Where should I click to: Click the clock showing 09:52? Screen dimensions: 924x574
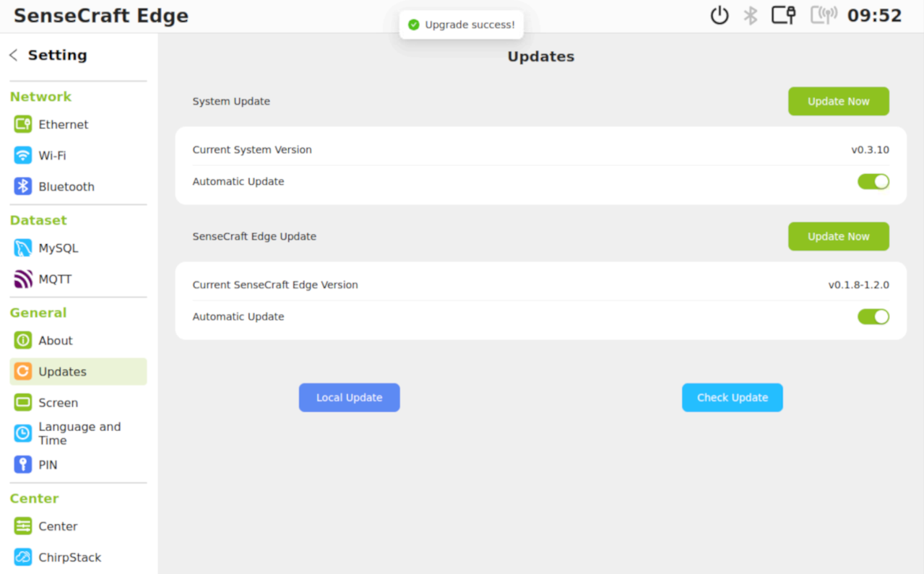coord(874,15)
